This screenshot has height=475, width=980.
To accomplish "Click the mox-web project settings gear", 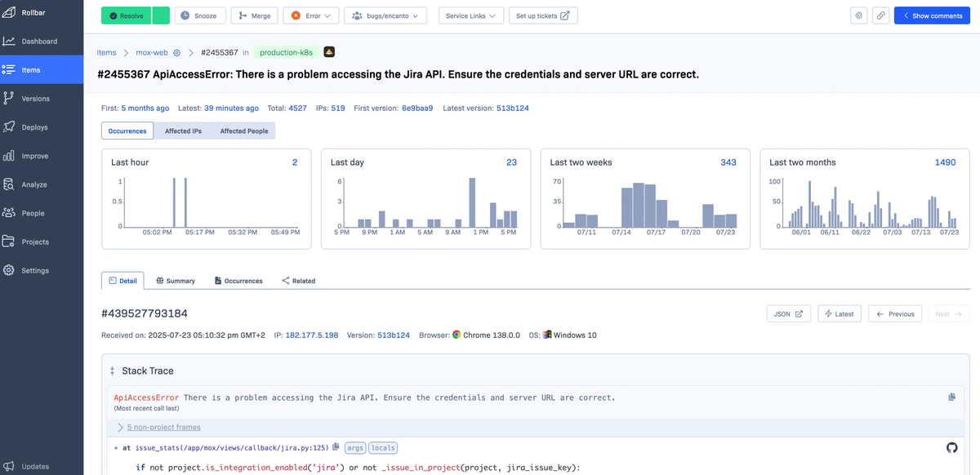I will (176, 52).
